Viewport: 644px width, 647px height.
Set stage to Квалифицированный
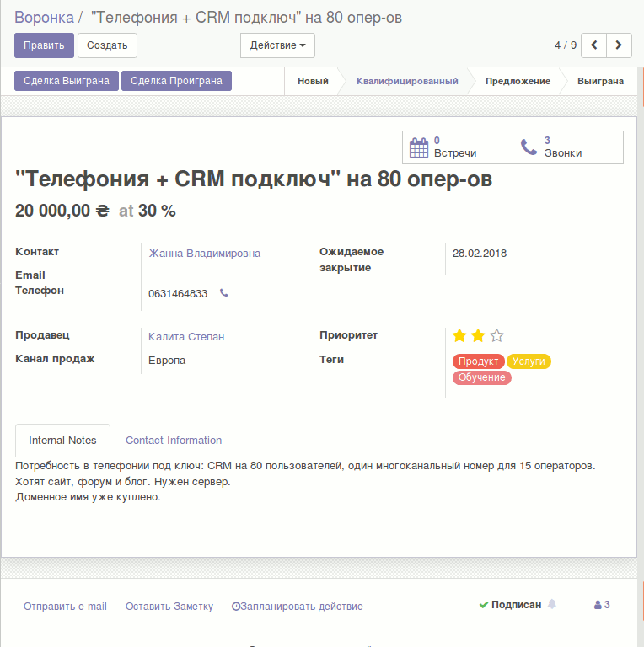[x=407, y=81]
